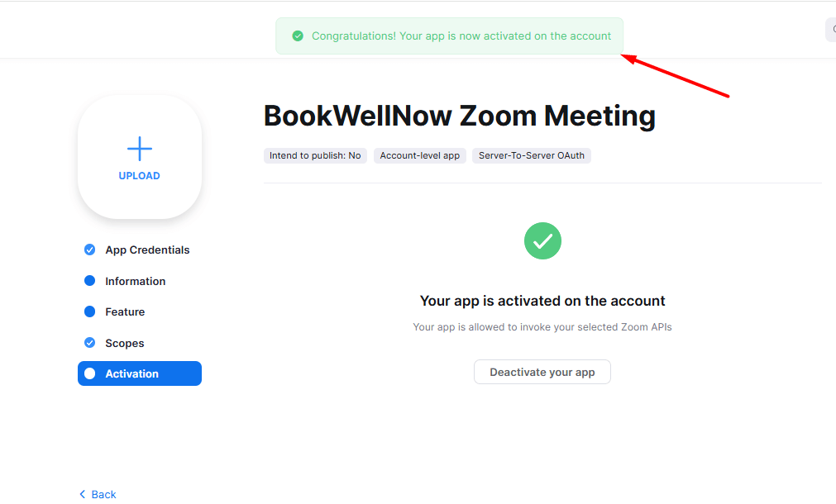Viewport: 836px width, 504px height.
Task: Click the Deactivate your app button
Action: [x=542, y=372]
